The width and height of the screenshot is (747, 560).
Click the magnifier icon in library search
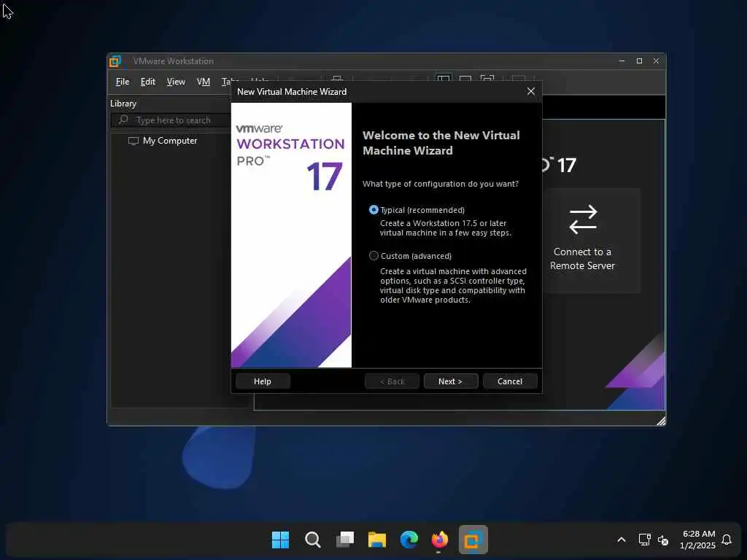tap(123, 120)
